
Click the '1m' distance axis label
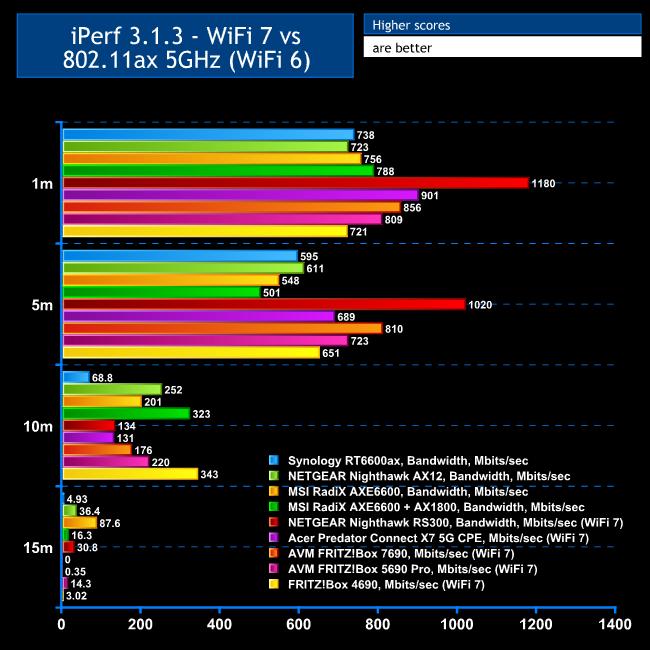[x=42, y=183]
